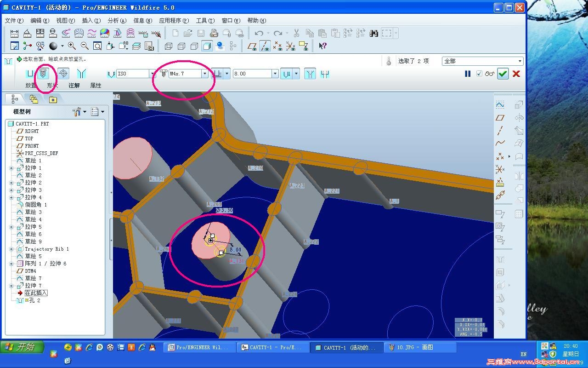Open the 放置 placement panel
The width and height of the screenshot is (588, 368).
pyautogui.click(x=31, y=85)
